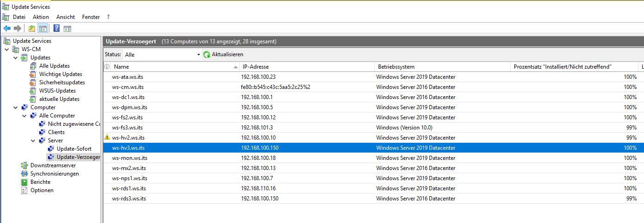644x223 pixels.
Task: Click the Synchronisierungen icon
Action: 24,174
